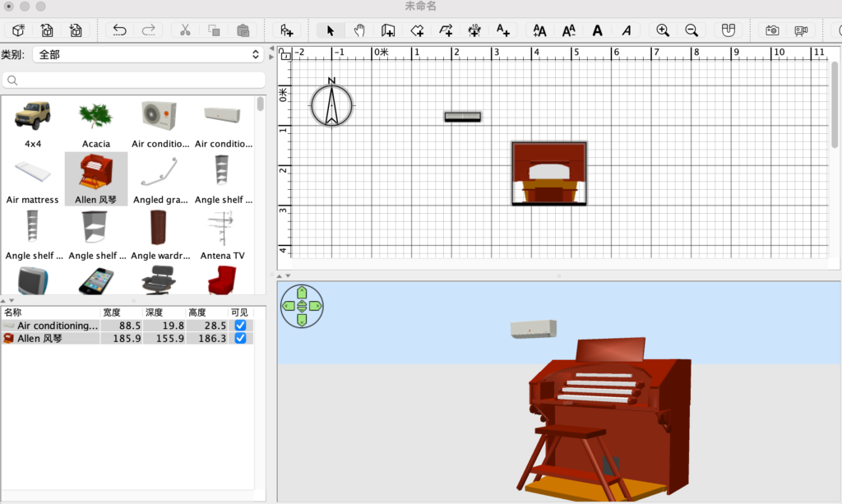Open the Create photo tool
Screen dimensions: 842x504
tap(771, 30)
